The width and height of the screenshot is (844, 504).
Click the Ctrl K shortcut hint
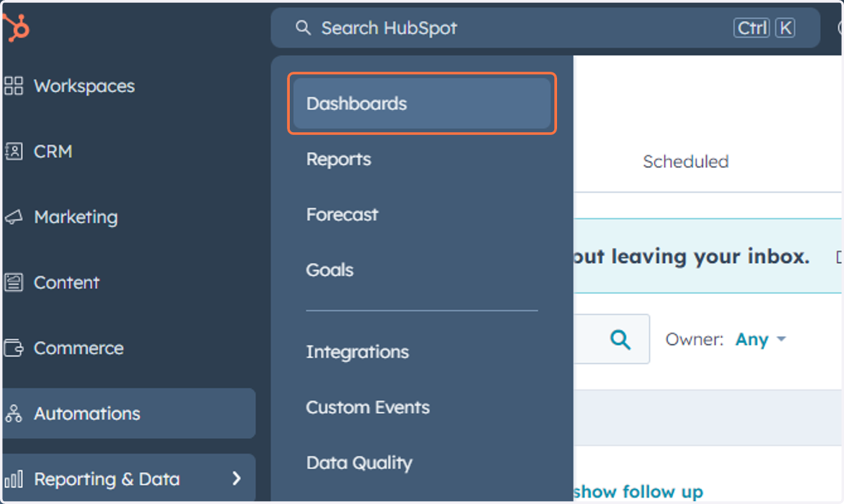(765, 28)
